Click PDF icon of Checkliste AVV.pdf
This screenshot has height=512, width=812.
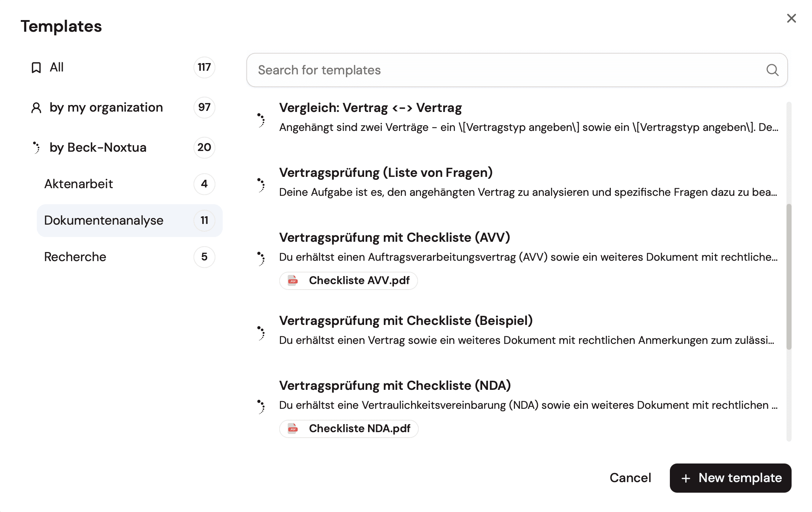point(293,280)
